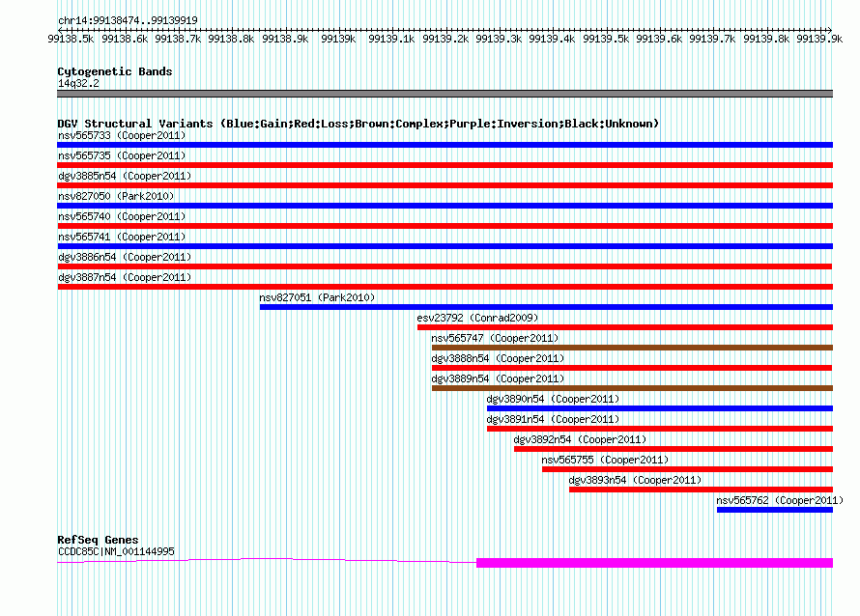Click the 99138.8k ruler tick label

pyautogui.click(x=231, y=39)
